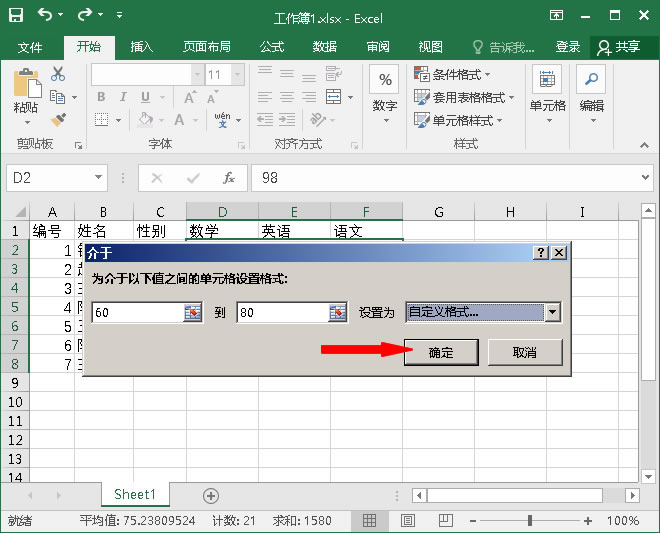
Task: Click the Align Left icon
Action: click(265, 97)
